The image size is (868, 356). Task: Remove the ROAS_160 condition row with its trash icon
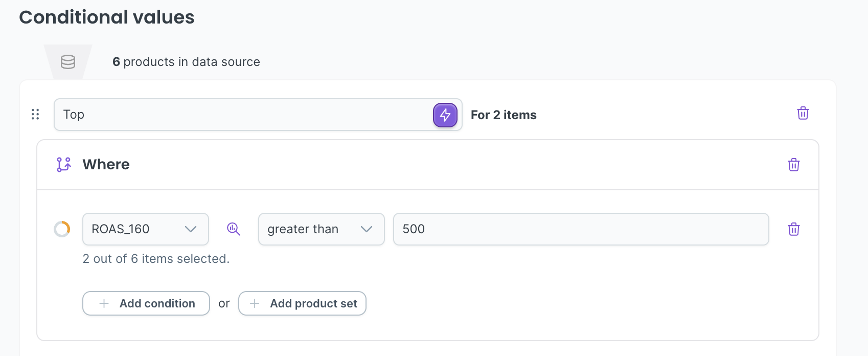[x=794, y=229]
